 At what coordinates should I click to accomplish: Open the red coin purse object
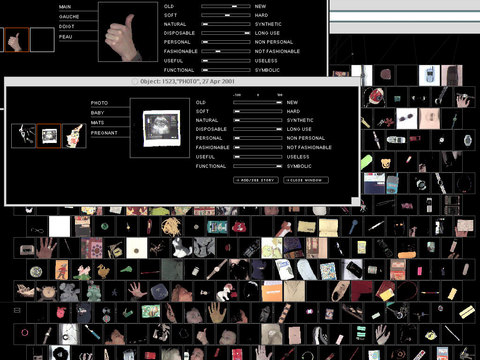239,226
